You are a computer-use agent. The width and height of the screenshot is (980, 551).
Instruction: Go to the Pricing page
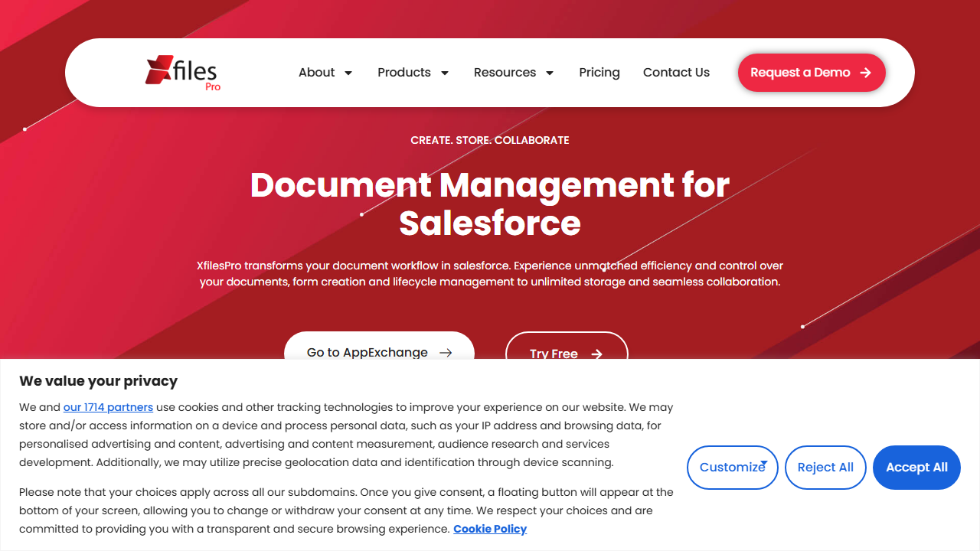(599, 73)
